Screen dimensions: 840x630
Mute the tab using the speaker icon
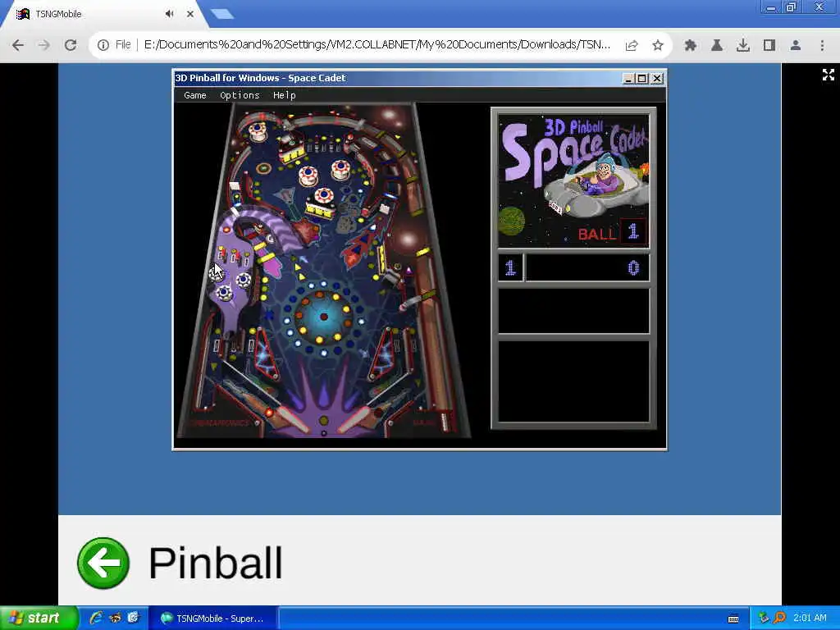click(169, 14)
